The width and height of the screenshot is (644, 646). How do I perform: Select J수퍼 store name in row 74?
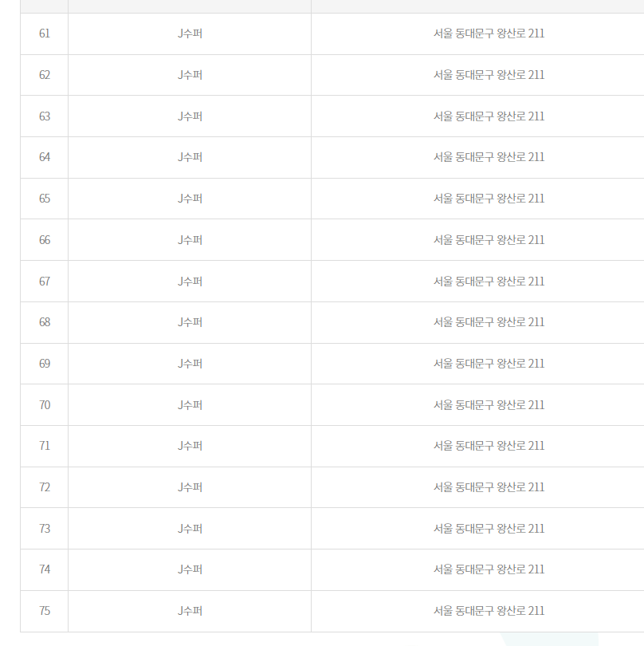coord(190,569)
